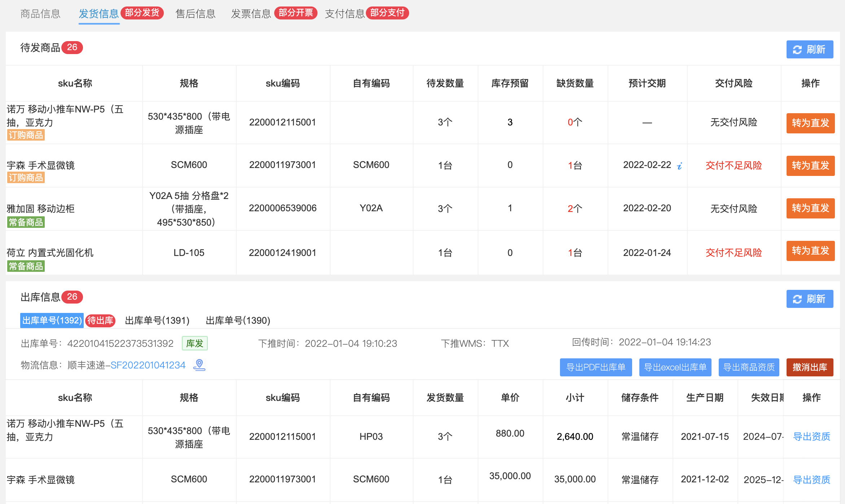
Task: Select outbound order tab 出库单号(1392)
Action: tap(52, 320)
